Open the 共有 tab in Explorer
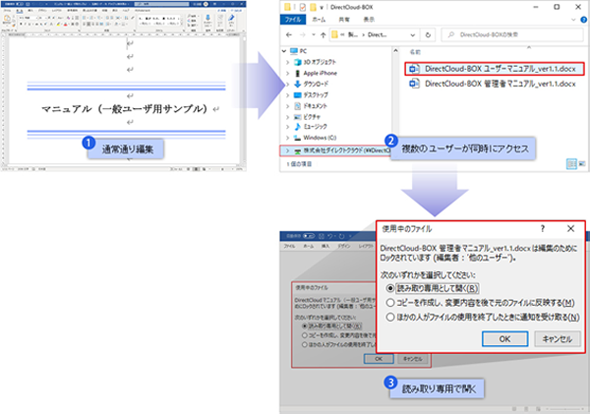This screenshot has height=414, width=590. tap(344, 20)
